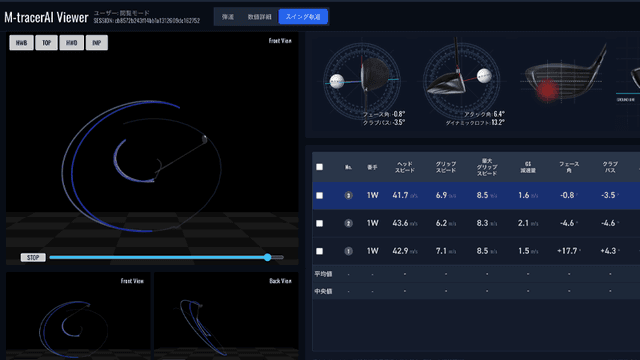Viewport: 640px width, 360px height.
Task: Click club path value +4.3
Action: pyautogui.click(x=610, y=251)
